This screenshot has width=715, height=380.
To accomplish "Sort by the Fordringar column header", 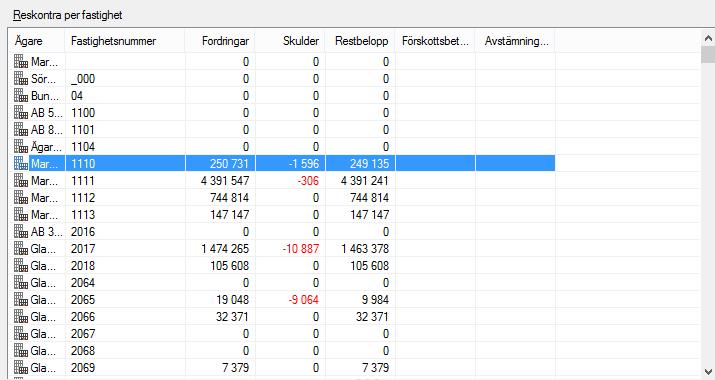I will coord(220,41).
